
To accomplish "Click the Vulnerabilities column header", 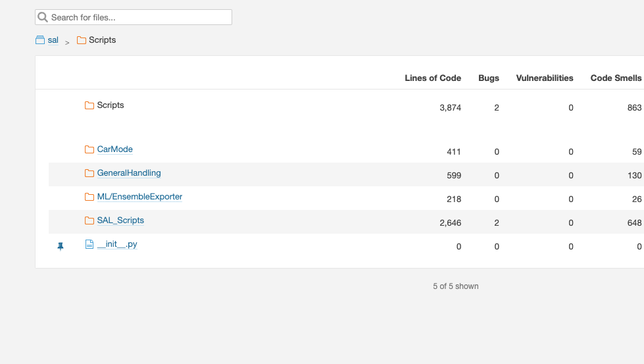I will pos(545,78).
